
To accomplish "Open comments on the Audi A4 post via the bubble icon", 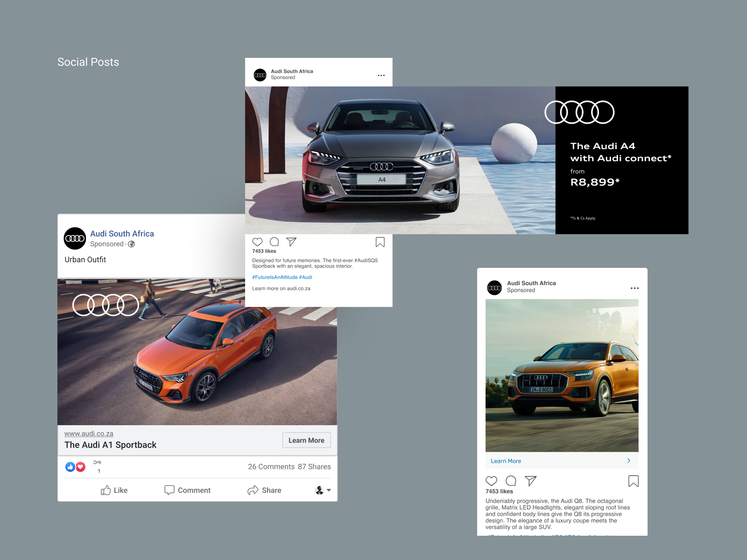I will click(x=275, y=242).
